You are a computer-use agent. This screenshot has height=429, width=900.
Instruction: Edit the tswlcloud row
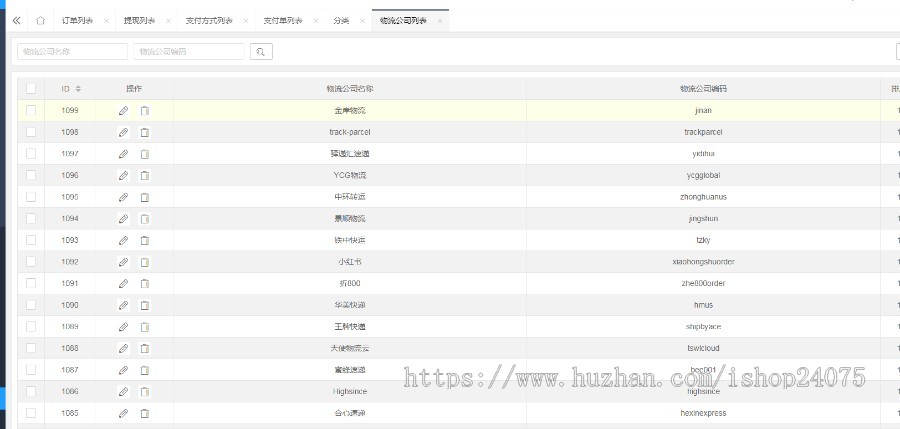click(123, 349)
